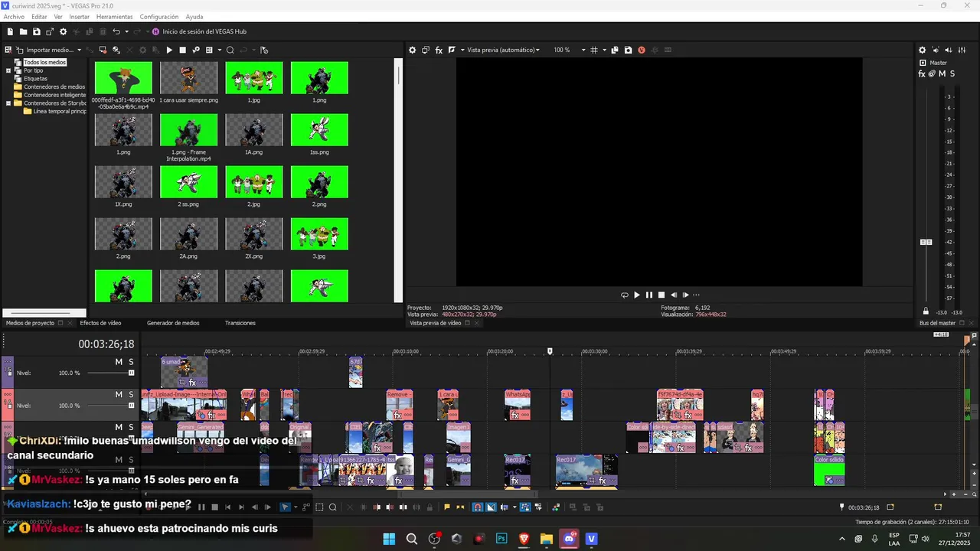980x551 pixels.
Task: Open the Configuración menu
Action: 159,17
